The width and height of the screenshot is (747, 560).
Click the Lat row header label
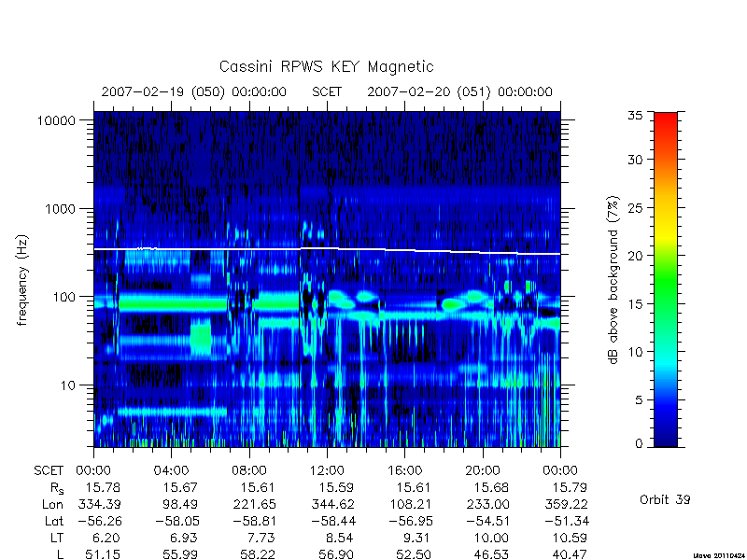tap(54, 521)
